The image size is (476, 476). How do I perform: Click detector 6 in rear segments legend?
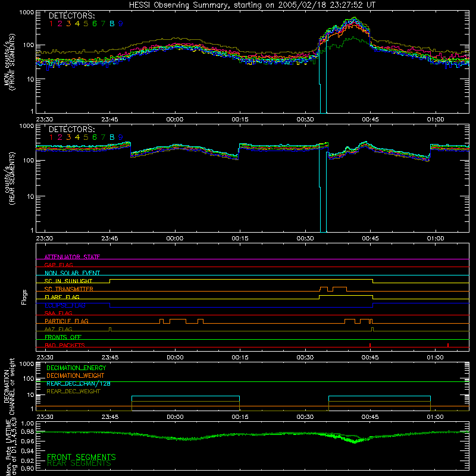(x=95, y=137)
